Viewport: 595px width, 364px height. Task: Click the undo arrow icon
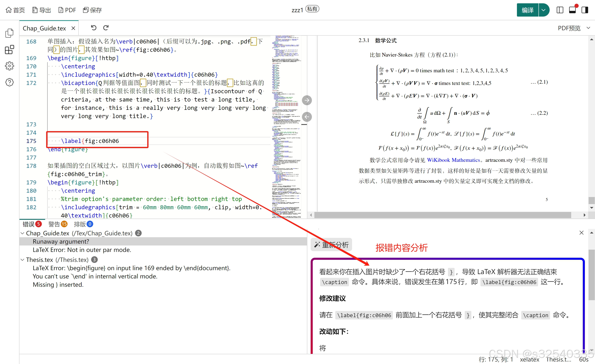93,28
